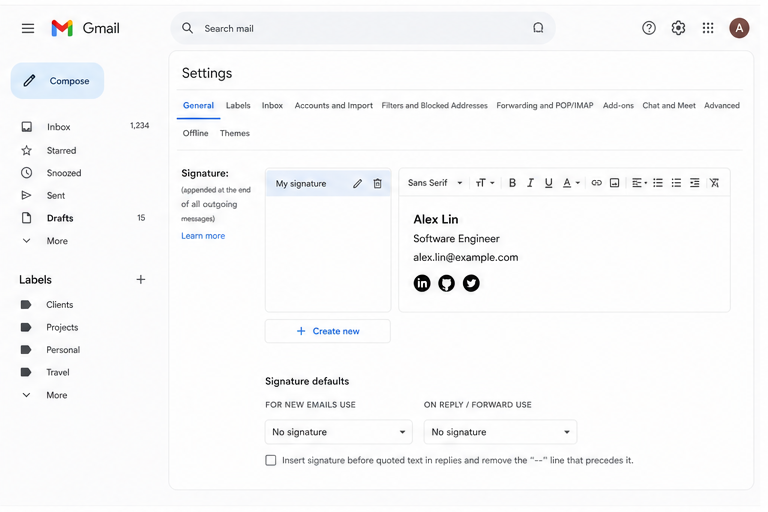Image resolution: width=768 pixels, height=512 pixels.
Task: Open the For New Emails Use dropdown
Action: 338,432
